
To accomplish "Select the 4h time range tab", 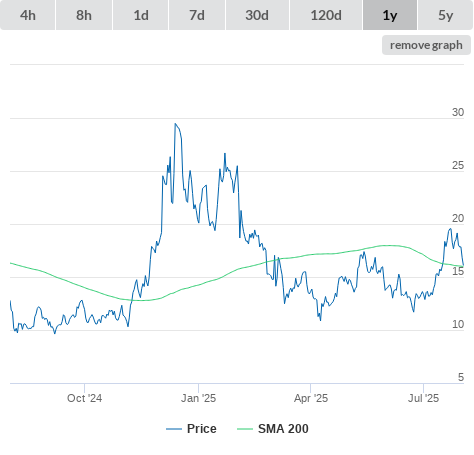I will 28,15.
